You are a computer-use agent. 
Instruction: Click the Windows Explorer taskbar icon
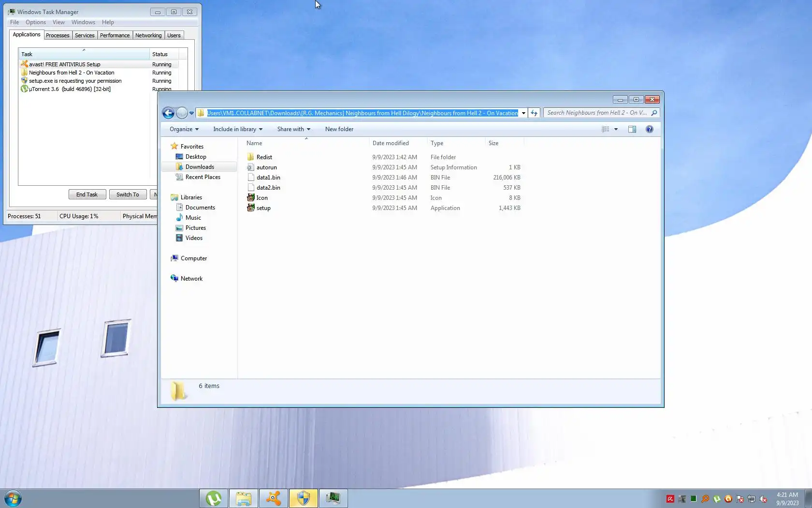pos(244,498)
